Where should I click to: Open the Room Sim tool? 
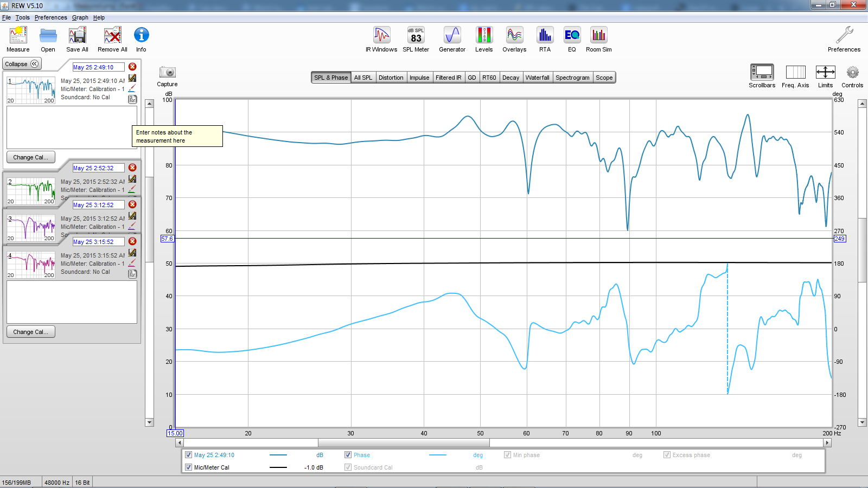(598, 40)
